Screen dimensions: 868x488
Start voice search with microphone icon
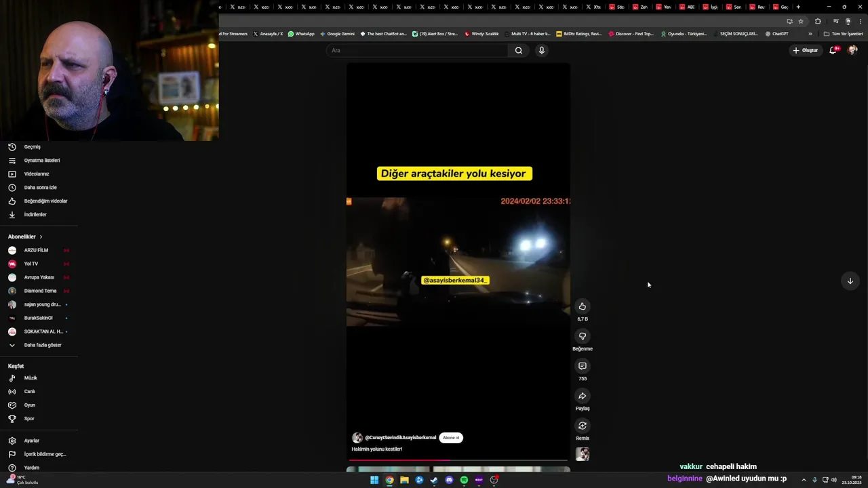click(541, 50)
